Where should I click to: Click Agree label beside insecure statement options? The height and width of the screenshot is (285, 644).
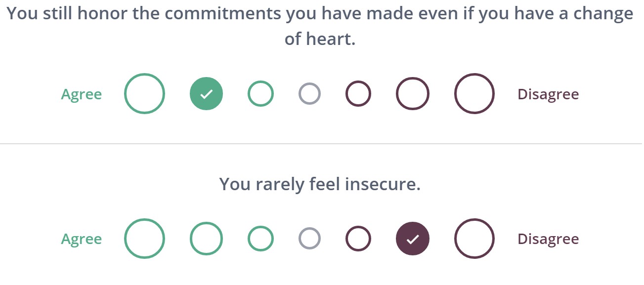pos(82,239)
